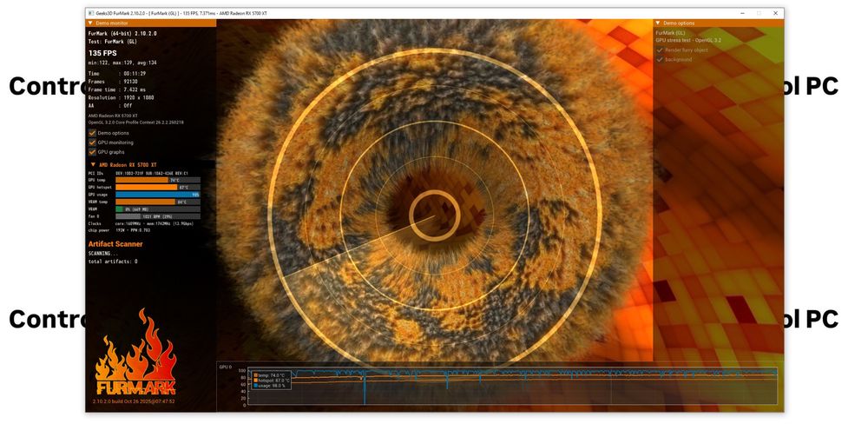Click the Test: FurMark (GL) line

coord(112,42)
